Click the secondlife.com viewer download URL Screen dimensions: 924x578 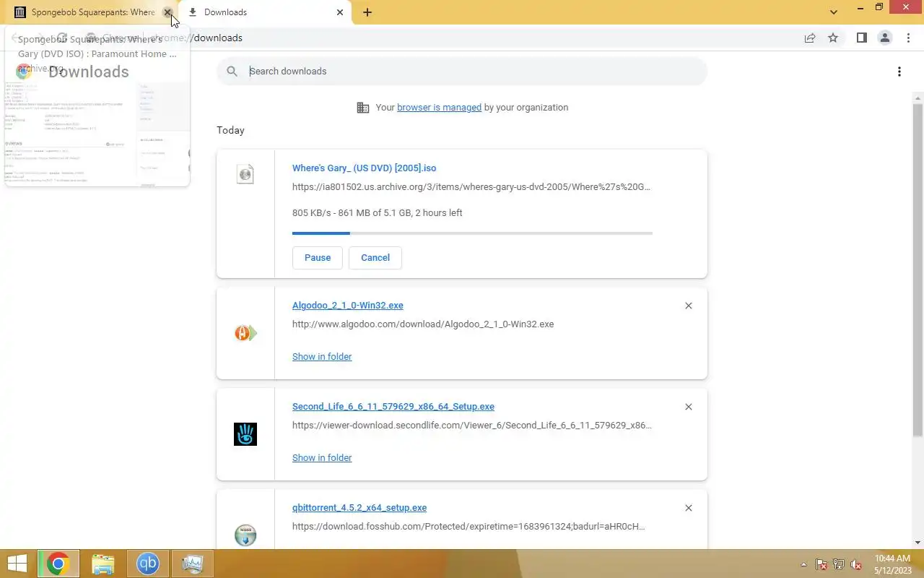click(472, 425)
